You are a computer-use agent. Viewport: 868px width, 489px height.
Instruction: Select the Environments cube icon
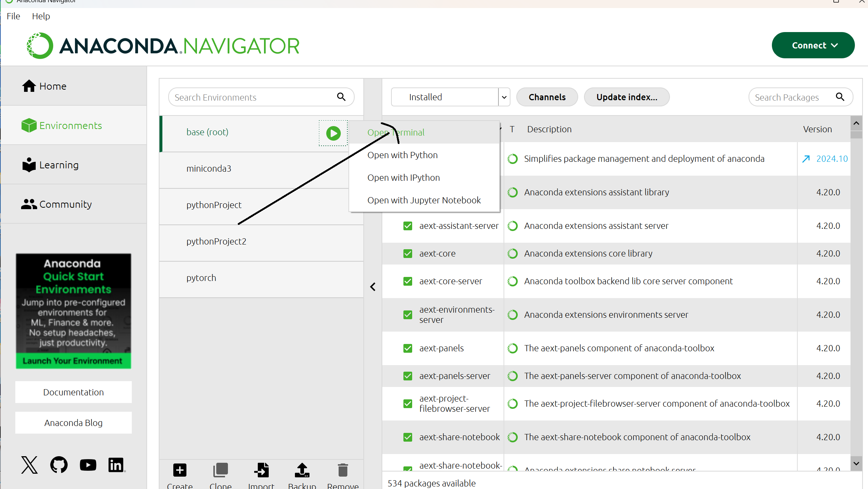coord(29,125)
